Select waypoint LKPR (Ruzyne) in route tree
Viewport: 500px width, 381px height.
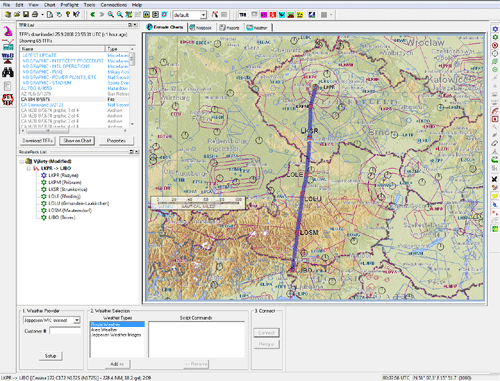(x=63, y=175)
